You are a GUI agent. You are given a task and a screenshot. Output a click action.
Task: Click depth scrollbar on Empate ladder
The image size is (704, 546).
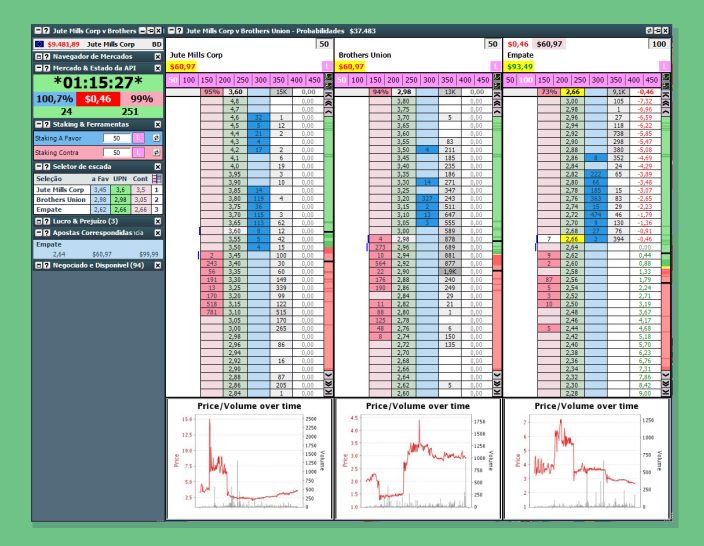pos(666,242)
